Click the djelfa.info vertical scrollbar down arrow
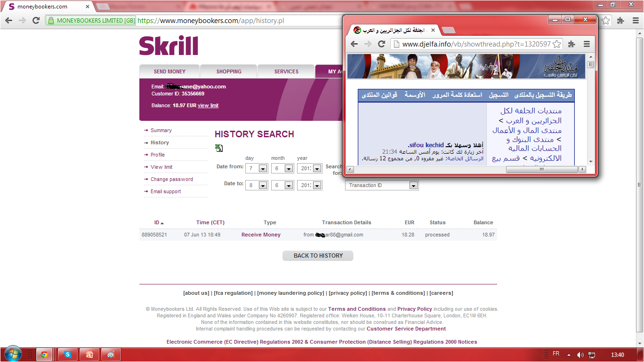644x362 pixels. click(x=590, y=163)
